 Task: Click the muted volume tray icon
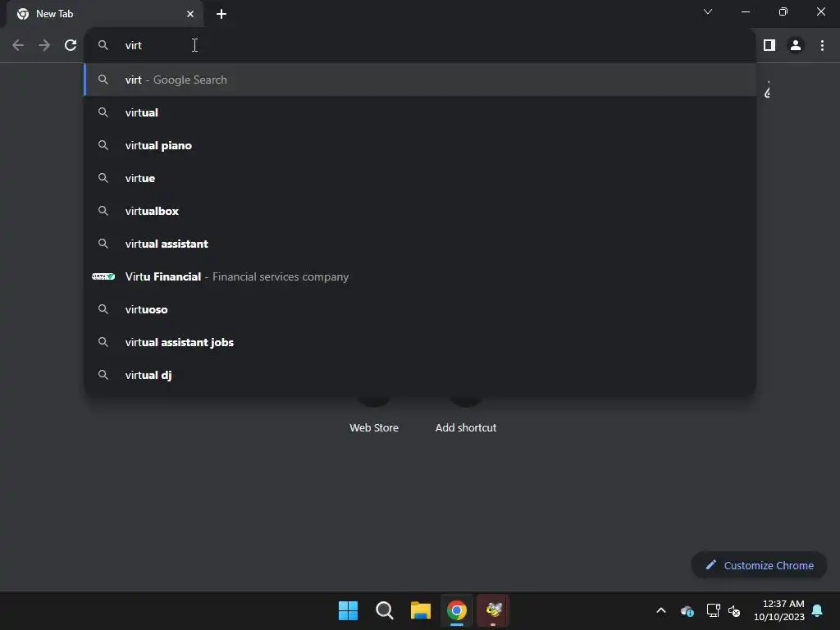[734, 610]
